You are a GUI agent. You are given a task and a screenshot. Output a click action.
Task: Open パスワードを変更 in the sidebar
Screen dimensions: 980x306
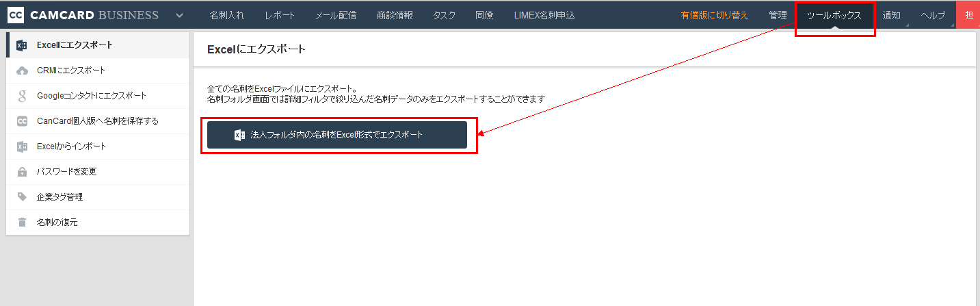tap(98, 172)
